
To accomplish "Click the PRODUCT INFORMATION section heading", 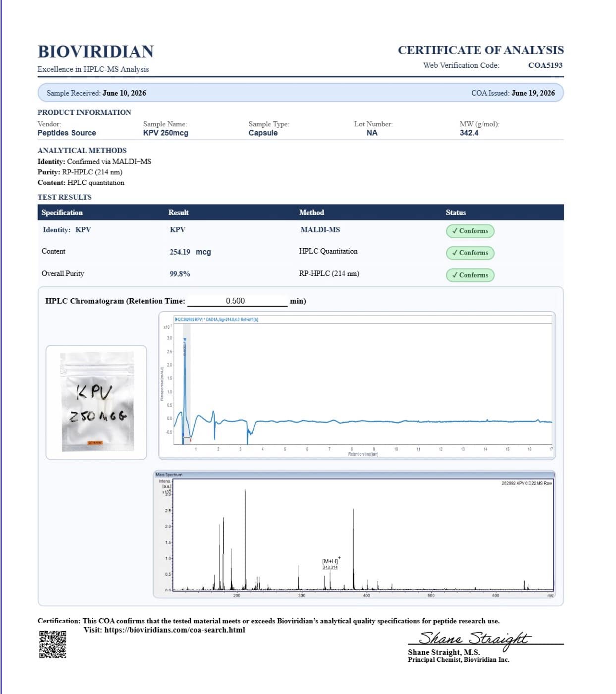I will [x=84, y=112].
